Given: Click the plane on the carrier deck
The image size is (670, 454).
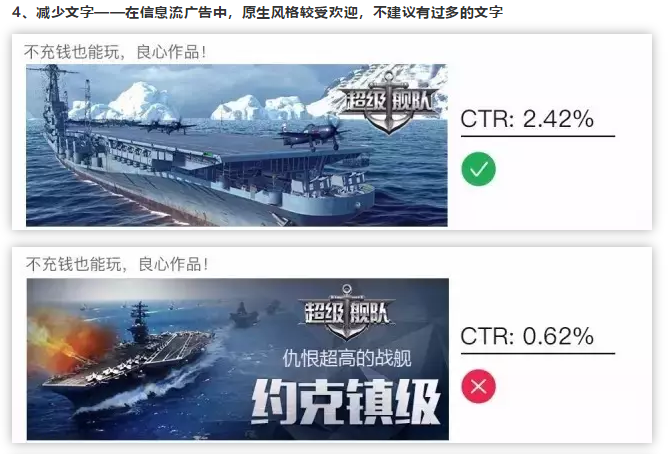Looking at the screenshot, I should coord(313,133).
